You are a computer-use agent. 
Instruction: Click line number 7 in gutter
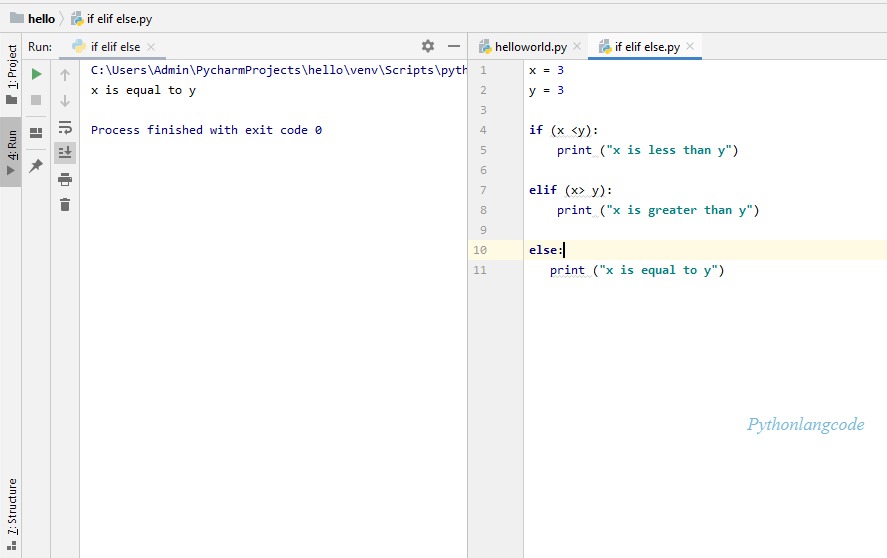pyautogui.click(x=483, y=190)
